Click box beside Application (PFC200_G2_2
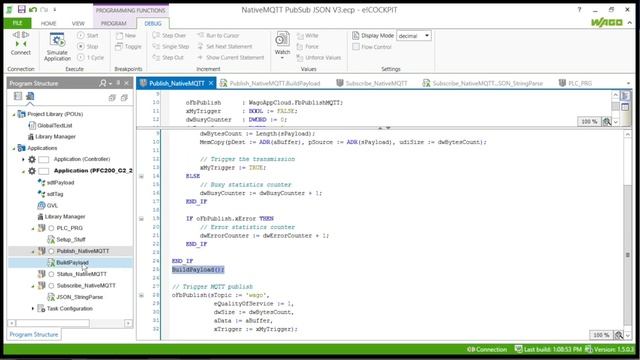 (x=44, y=171)
